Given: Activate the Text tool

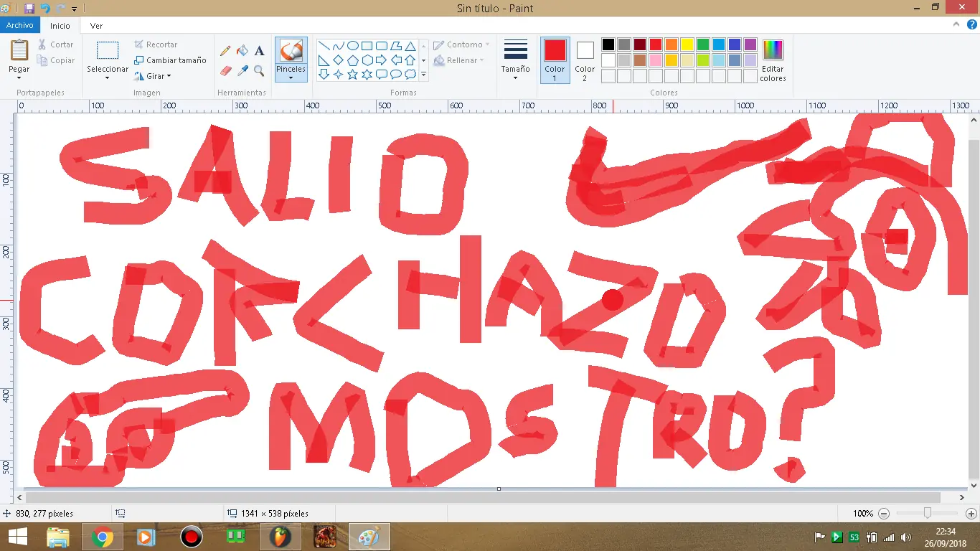Looking at the screenshot, I should pyautogui.click(x=259, y=50).
